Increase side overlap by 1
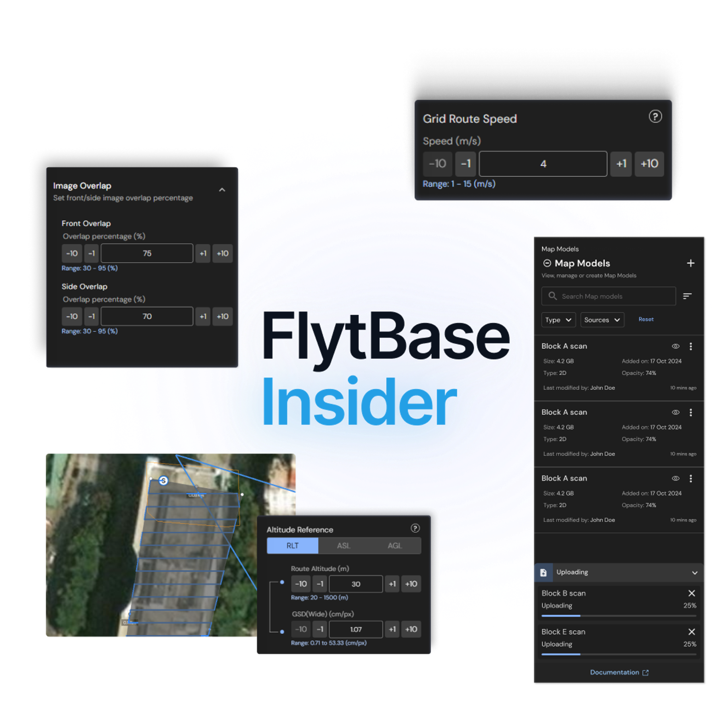The height and width of the screenshot is (728, 728). click(x=203, y=316)
